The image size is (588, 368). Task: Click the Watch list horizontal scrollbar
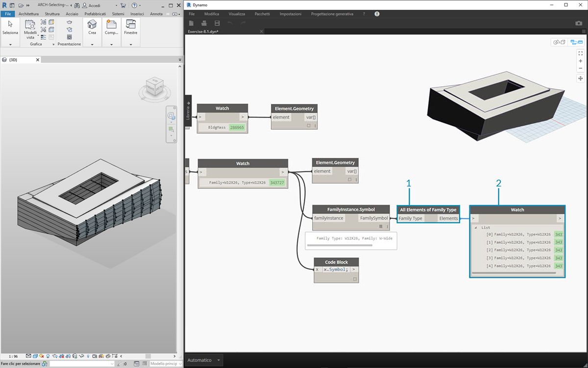coord(514,273)
